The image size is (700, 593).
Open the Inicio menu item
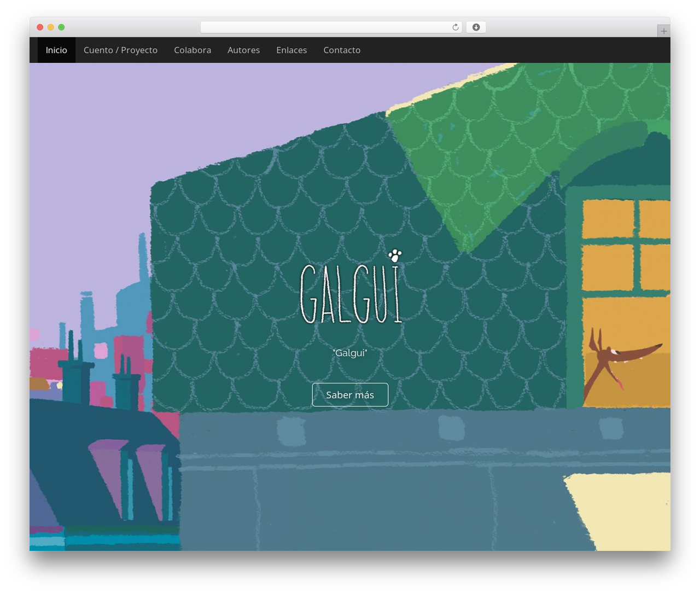pyautogui.click(x=56, y=50)
